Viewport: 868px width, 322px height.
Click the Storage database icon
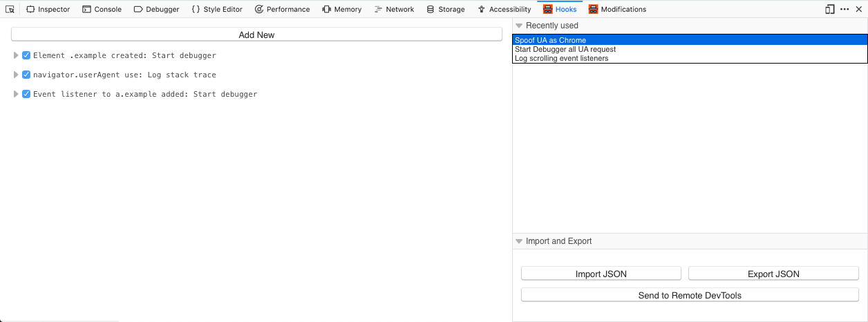pos(431,9)
